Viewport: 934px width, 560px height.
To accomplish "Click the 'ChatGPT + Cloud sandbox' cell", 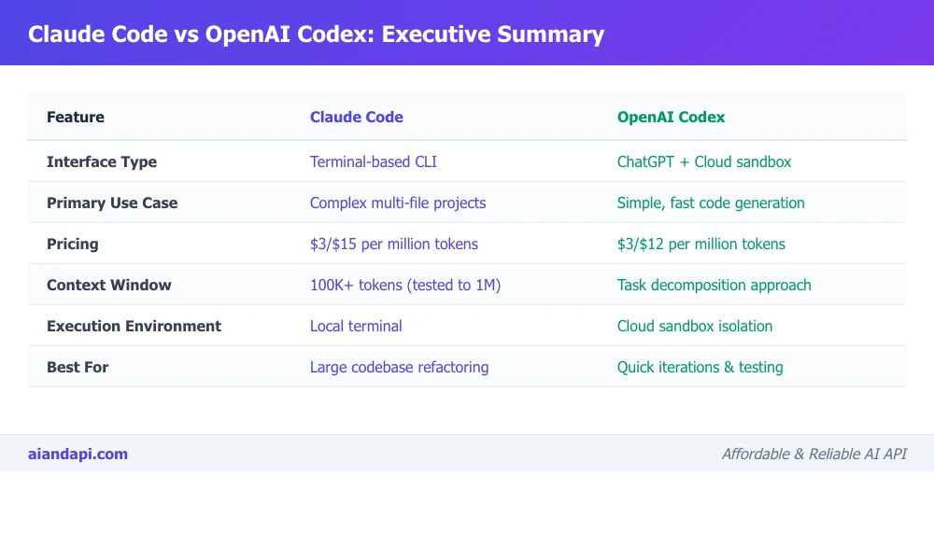I will click(x=704, y=161).
